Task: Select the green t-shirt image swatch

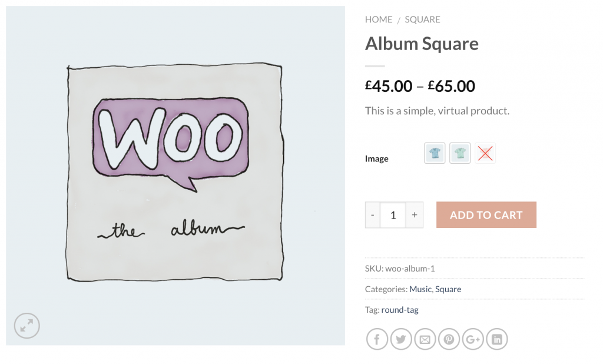Action: [x=460, y=153]
